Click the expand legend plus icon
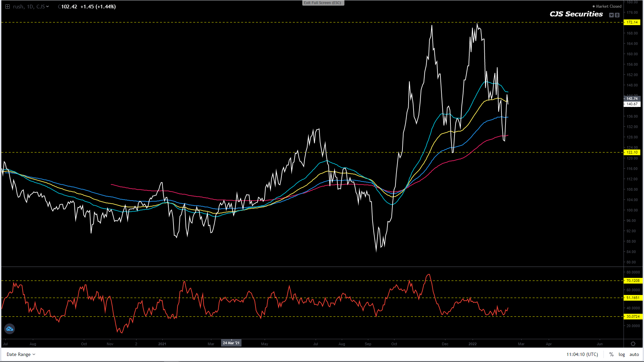This screenshot has width=644, height=362. (7, 6)
